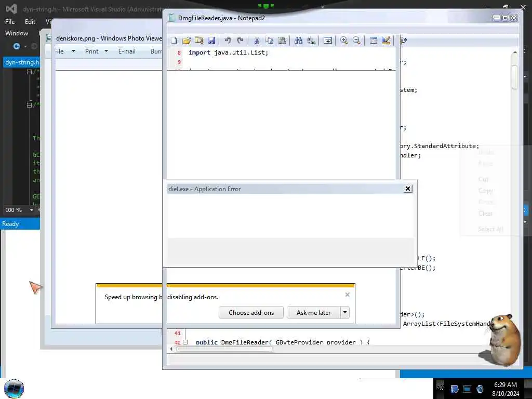532x399 pixels.
Task: Collapse the second comment block in dyn-string.h
Action: (x=29, y=105)
